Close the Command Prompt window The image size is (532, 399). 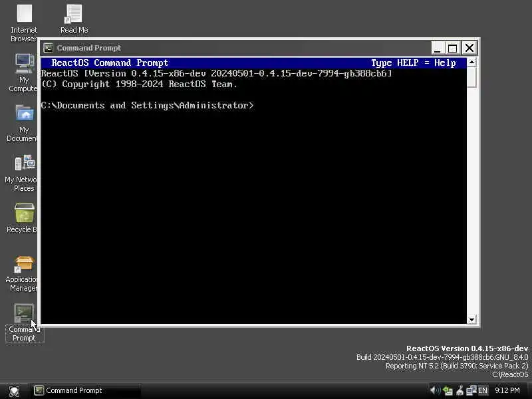click(x=469, y=48)
